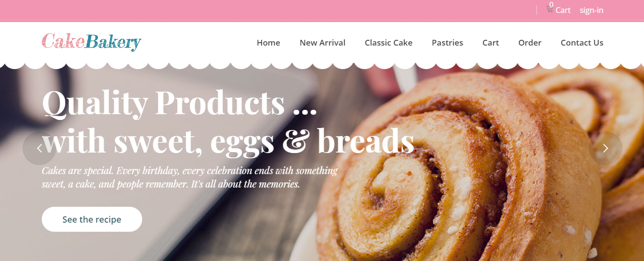Viewport: 644px width, 261px height.
Task: Open the Home menu item
Action: point(268,43)
